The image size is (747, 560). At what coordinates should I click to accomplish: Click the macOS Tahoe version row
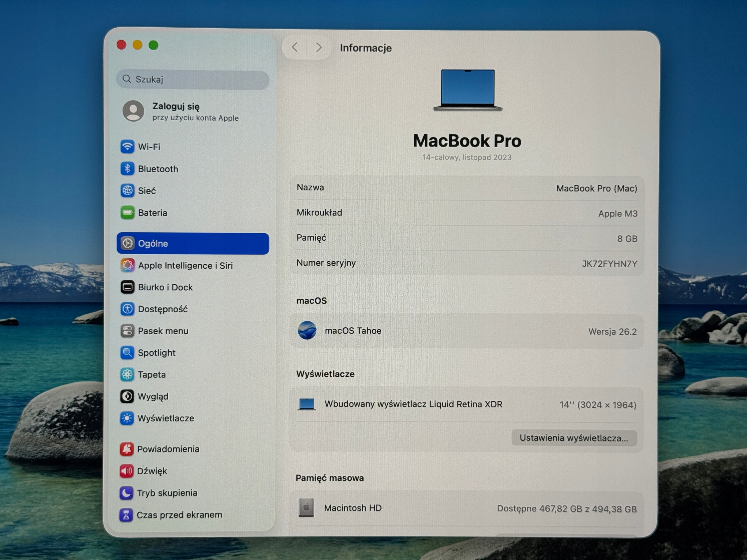467,331
